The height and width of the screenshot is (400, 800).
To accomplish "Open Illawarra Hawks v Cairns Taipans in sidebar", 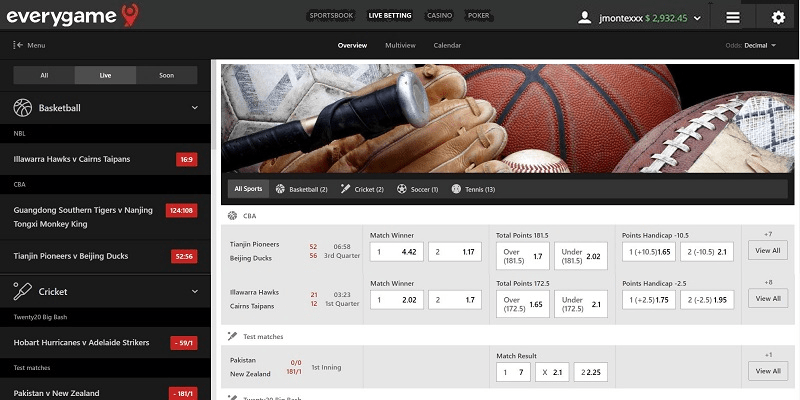I will [105, 159].
